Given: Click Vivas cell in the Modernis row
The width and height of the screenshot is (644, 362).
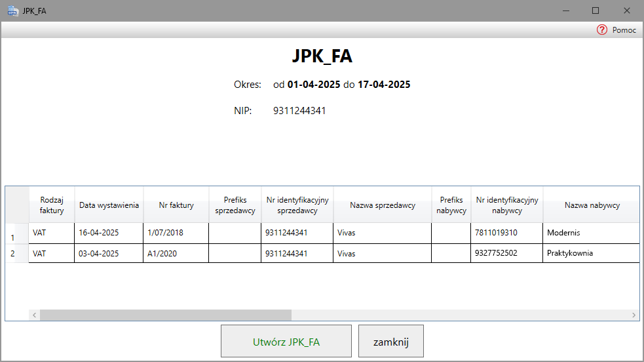Looking at the screenshot, I should point(383,233).
